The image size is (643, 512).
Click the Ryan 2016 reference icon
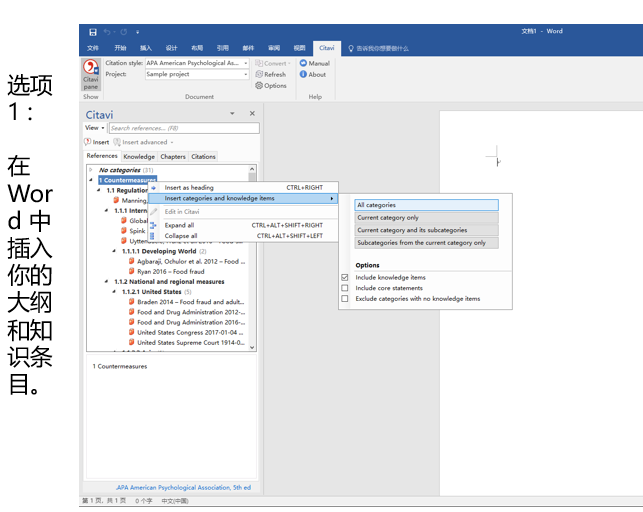pyautogui.click(x=132, y=271)
